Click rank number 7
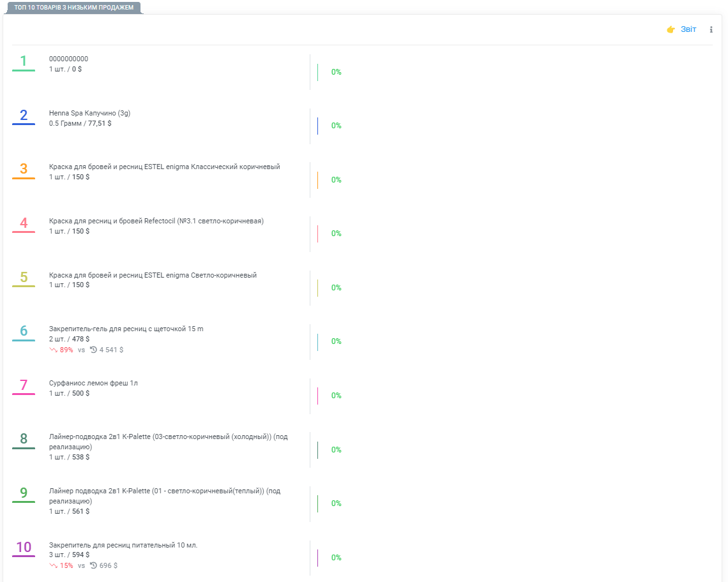Screen dimensions: 728x582 click(24, 385)
